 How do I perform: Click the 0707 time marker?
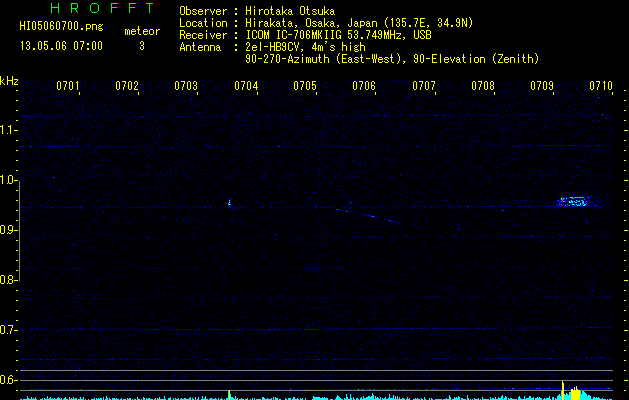(424, 86)
